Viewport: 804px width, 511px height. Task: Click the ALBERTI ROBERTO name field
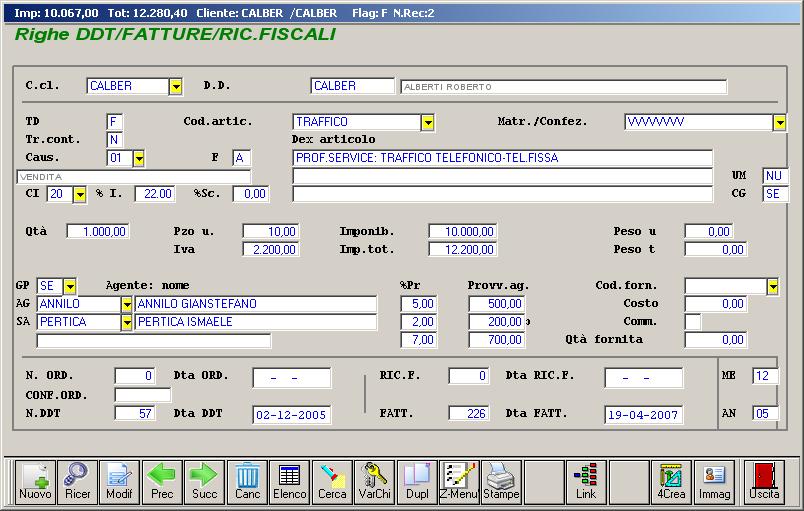coord(564,87)
